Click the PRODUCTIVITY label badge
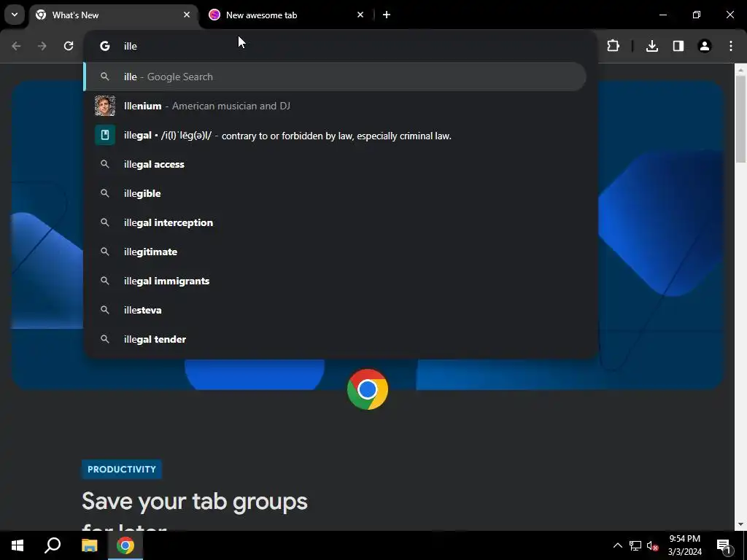 (x=122, y=469)
